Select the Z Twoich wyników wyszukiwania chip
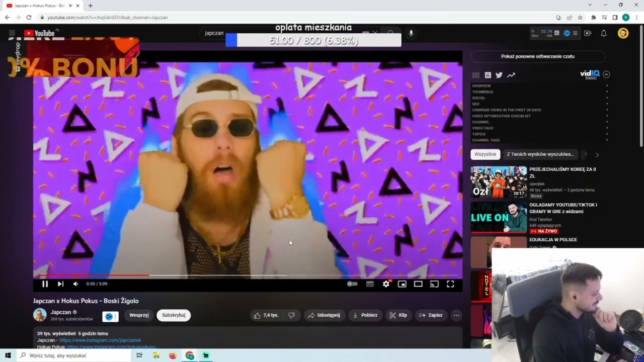This screenshot has height=362, width=644. tap(540, 154)
